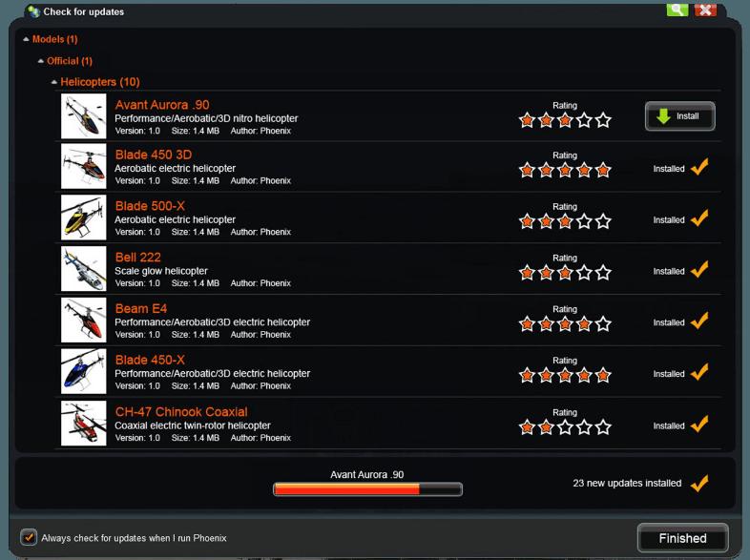Click Installed checkmark for Blade 500-X
Viewport: 750px width, 560px height.
click(699, 218)
